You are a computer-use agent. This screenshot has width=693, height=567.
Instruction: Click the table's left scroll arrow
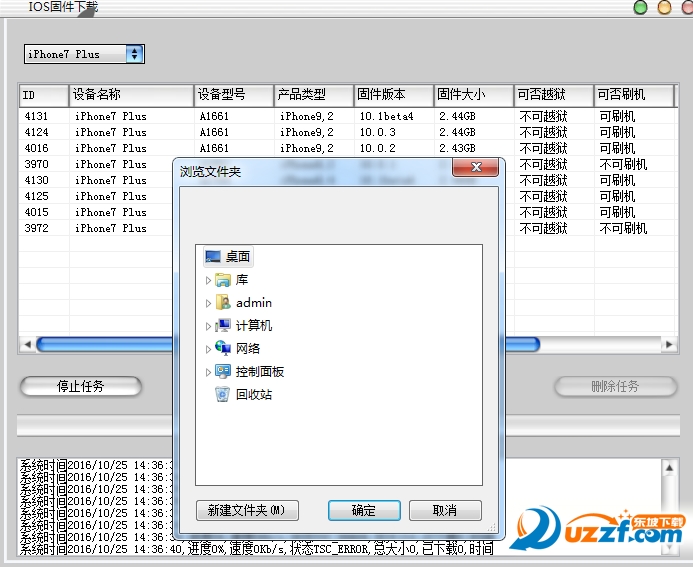click(x=27, y=344)
